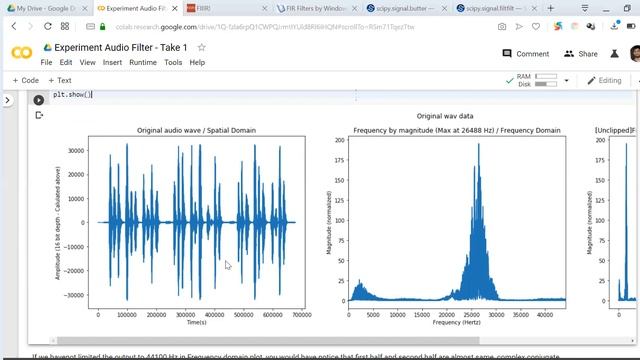Take browser snapshot with camera icon

(x=502, y=27)
